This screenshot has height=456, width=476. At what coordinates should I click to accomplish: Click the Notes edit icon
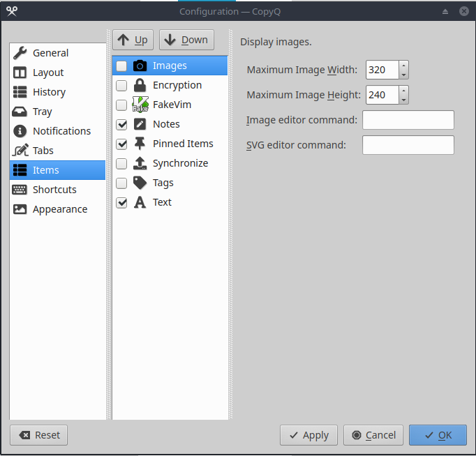(x=140, y=124)
